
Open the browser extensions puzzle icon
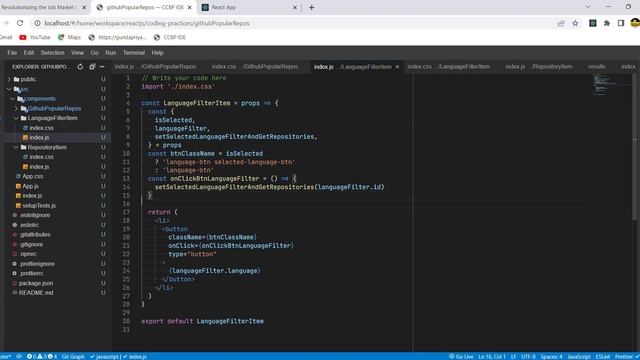point(607,23)
